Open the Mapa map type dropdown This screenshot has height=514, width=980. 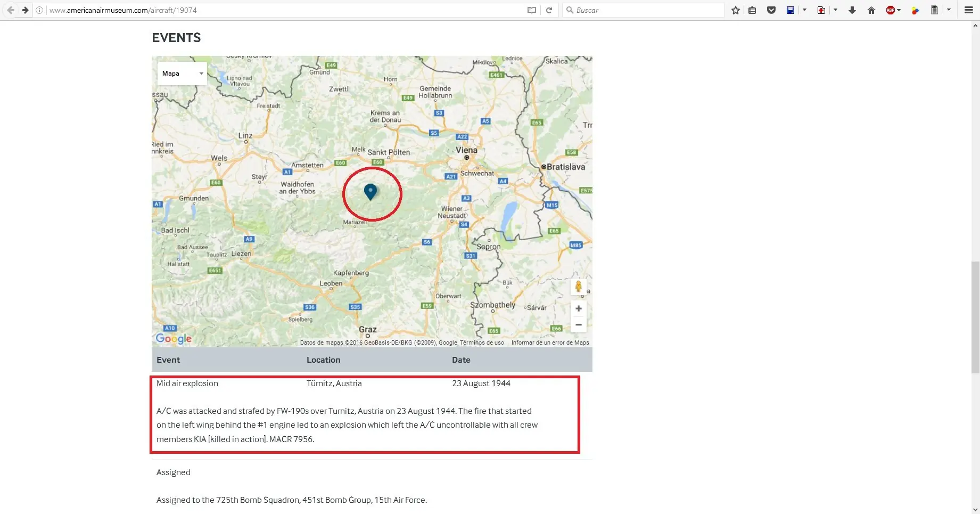click(x=182, y=74)
